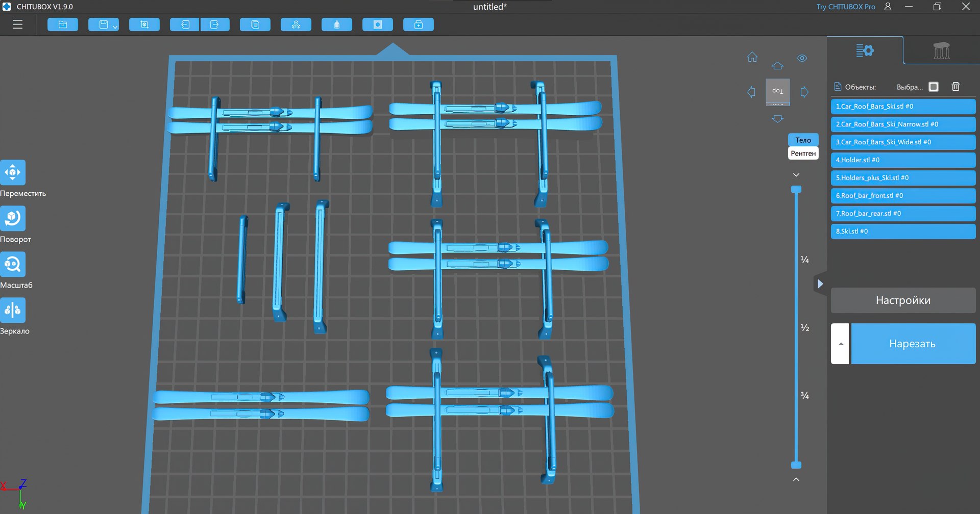Click the Настройки settings button
980x514 pixels.
coord(903,300)
